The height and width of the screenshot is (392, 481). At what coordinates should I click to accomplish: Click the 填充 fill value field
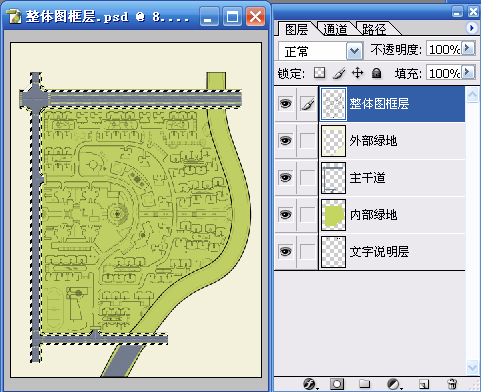pyautogui.click(x=444, y=72)
